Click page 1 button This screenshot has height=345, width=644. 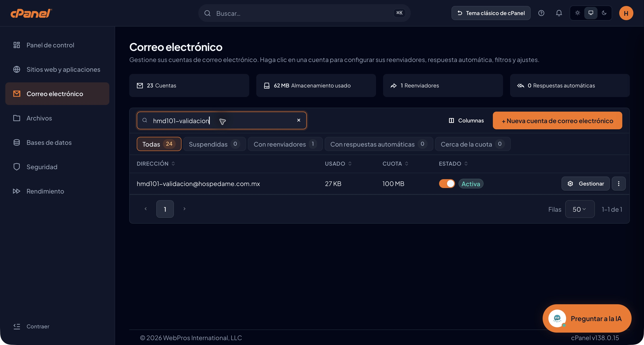pos(165,209)
